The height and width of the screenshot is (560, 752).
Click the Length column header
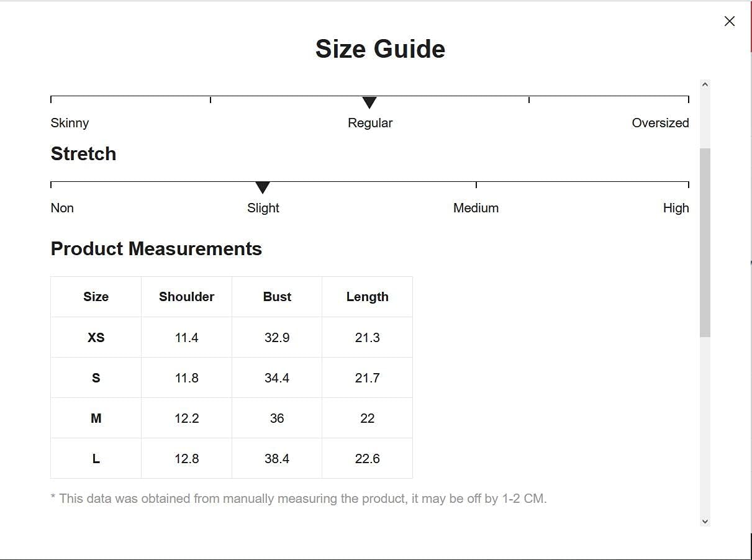click(x=367, y=297)
